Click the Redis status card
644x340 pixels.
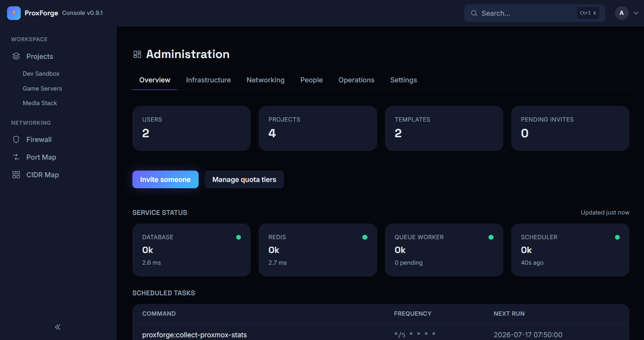(318, 250)
